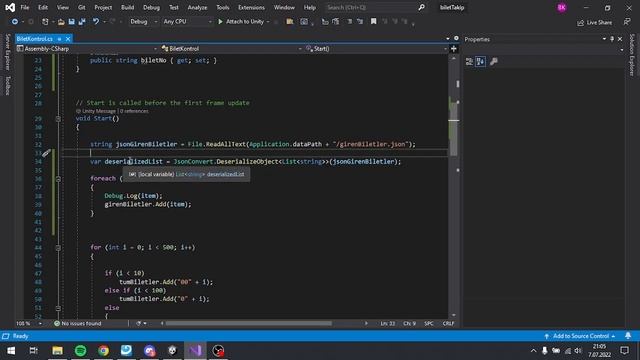Image resolution: width=640 pixels, height=360 pixels.
Task: Click the notifications bell in status bar
Action: coord(628,336)
